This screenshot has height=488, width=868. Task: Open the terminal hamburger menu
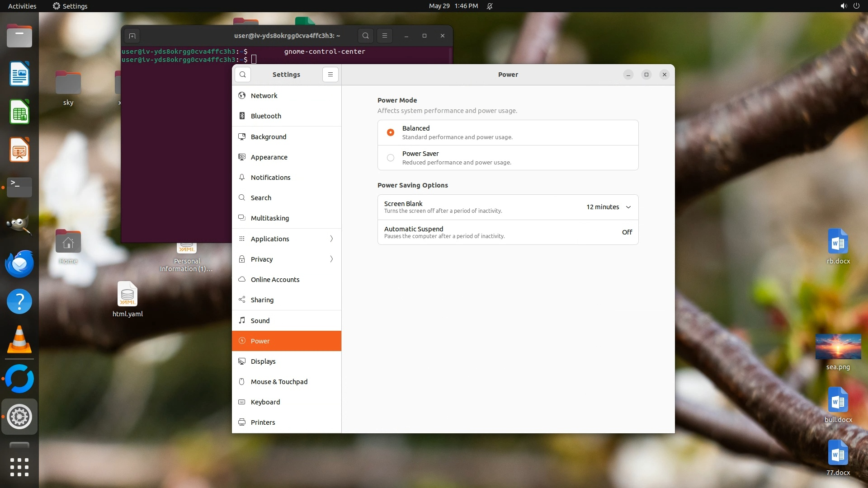coord(385,36)
